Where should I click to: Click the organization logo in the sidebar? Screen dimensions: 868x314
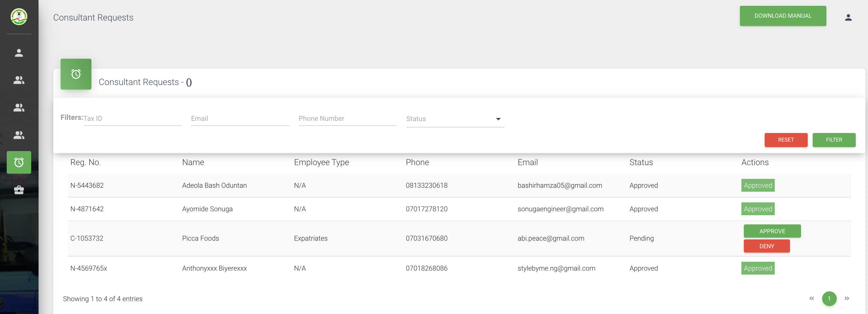19,17
